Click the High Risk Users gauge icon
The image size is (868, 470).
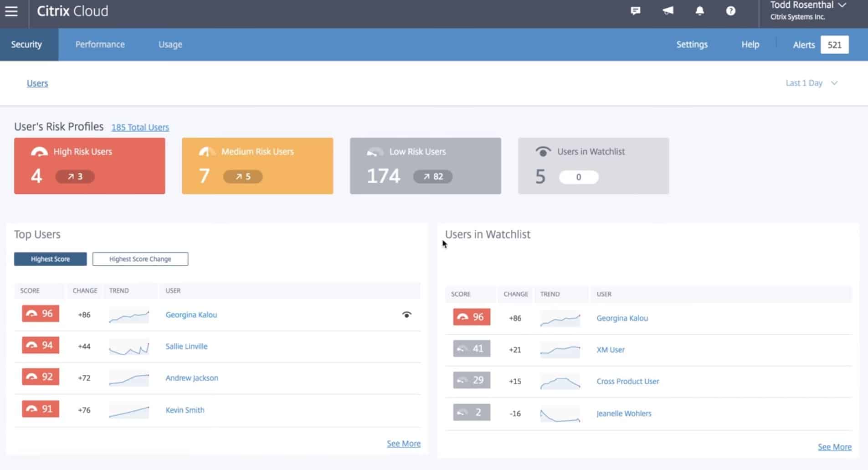coord(39,152)
